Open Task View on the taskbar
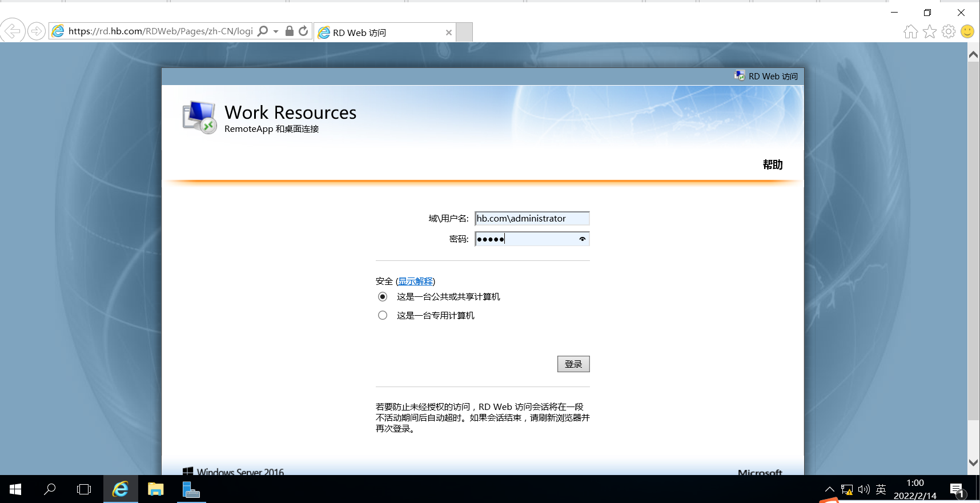 pos(84,489)
